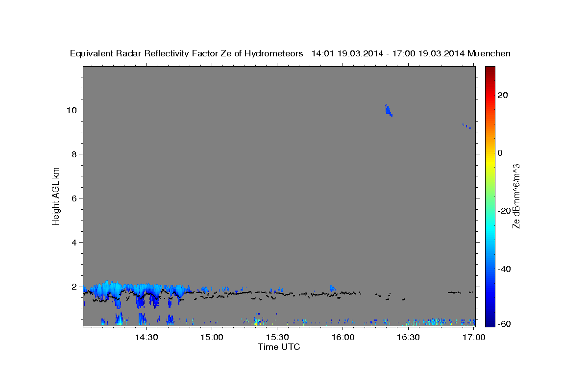Click the Time UTC axis title
Viewport: 588px width, 392px height.
[x=279, y=347]
